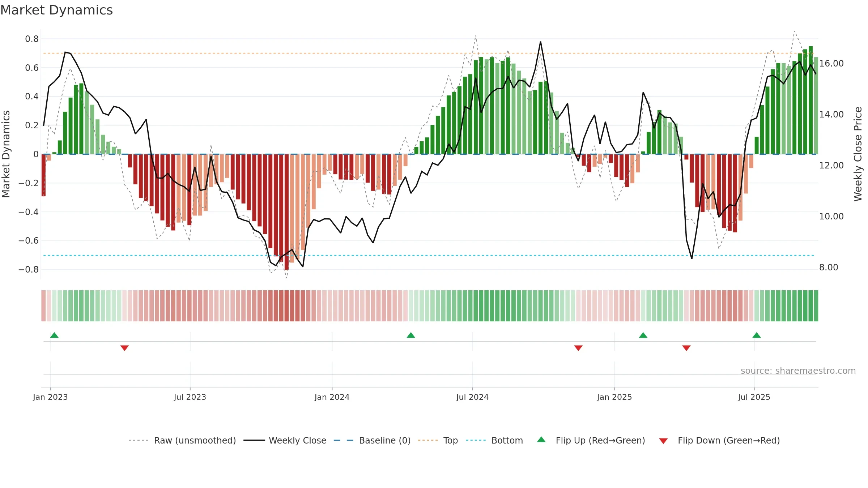Select the Flip Up marker at Jul 2025
This screenshot has height=488, width=868.
[757, 335]
